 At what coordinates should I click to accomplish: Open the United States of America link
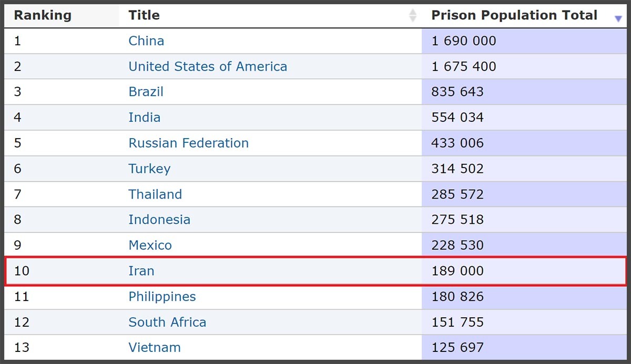pyautogui.click(x=208, y=67)
